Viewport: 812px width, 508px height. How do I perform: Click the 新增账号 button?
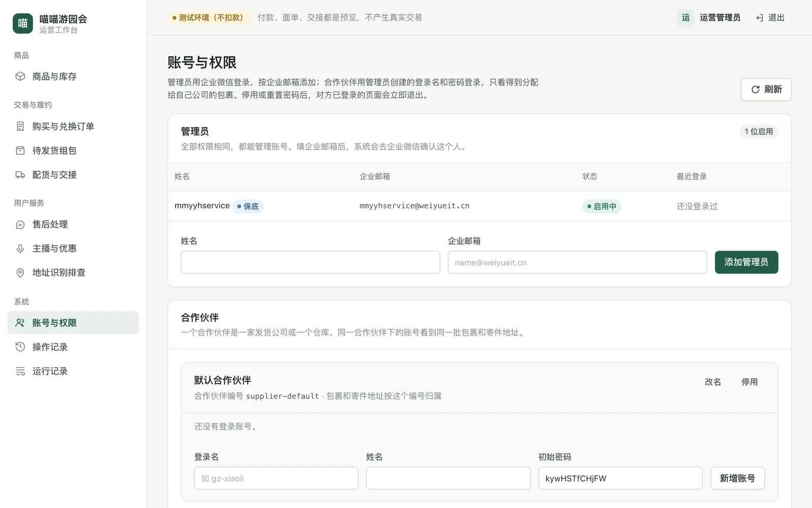pyautogui.click(x=737, y=478)
